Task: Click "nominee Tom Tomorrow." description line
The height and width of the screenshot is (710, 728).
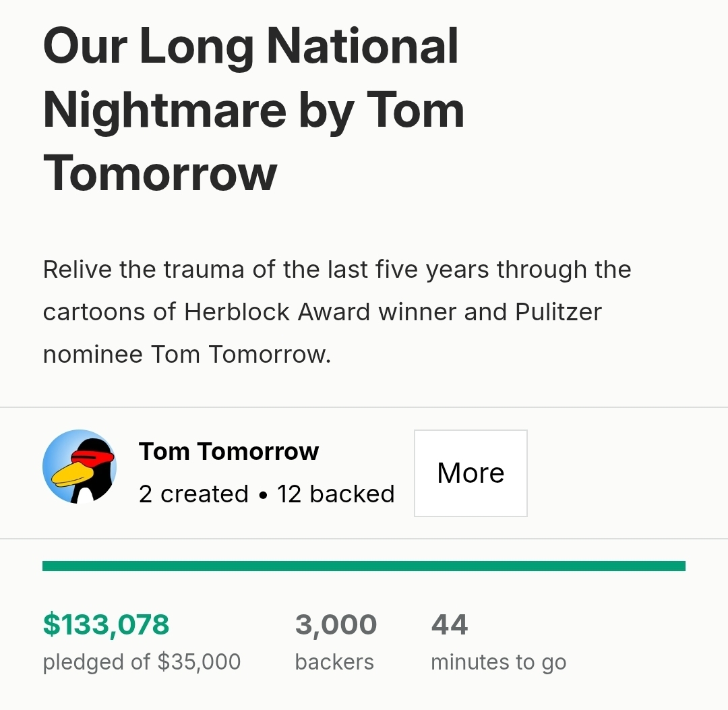Action: [x=187, y=355]
